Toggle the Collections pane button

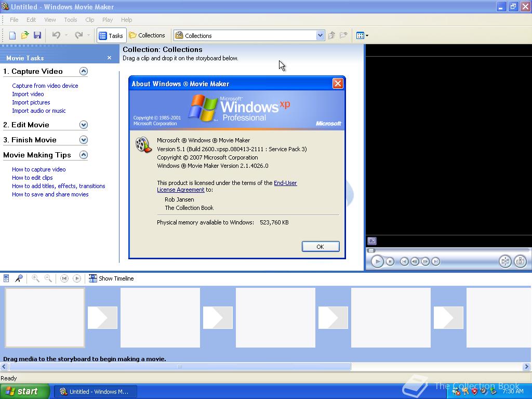147,35
